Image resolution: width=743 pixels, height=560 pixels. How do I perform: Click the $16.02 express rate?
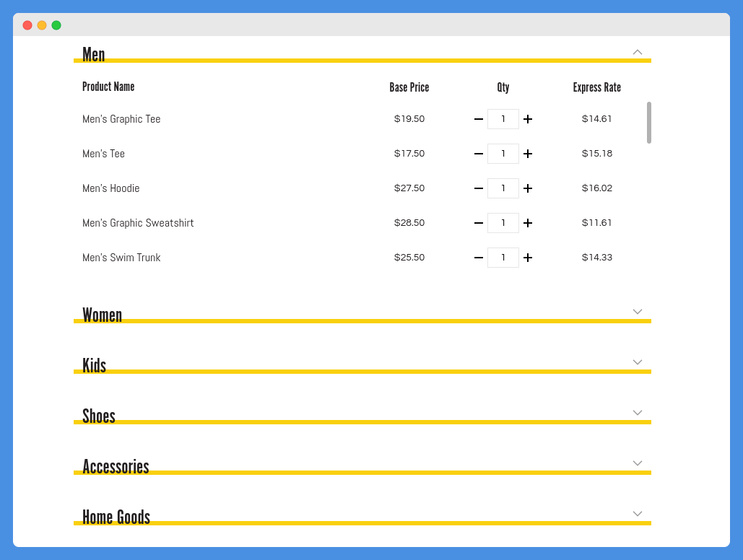tap(597, 188)
